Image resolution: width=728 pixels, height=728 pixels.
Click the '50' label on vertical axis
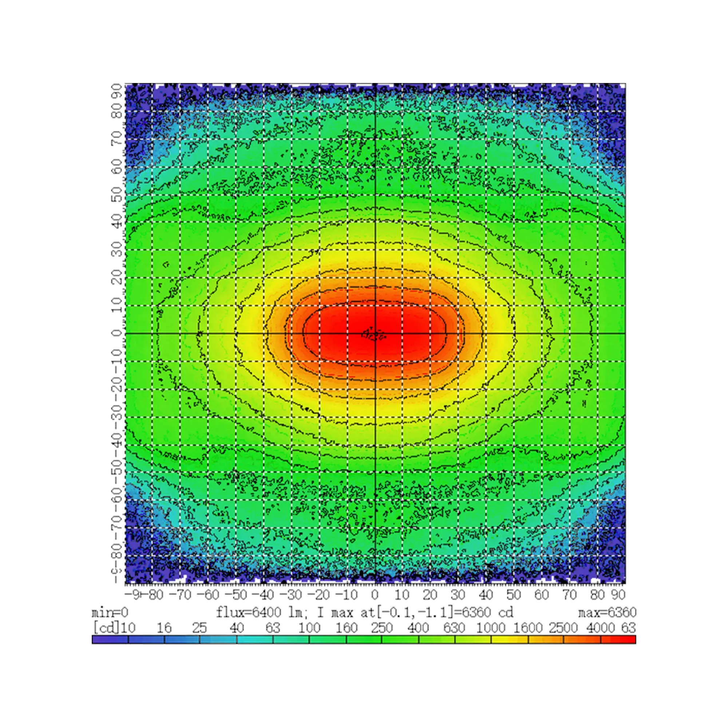117,195
